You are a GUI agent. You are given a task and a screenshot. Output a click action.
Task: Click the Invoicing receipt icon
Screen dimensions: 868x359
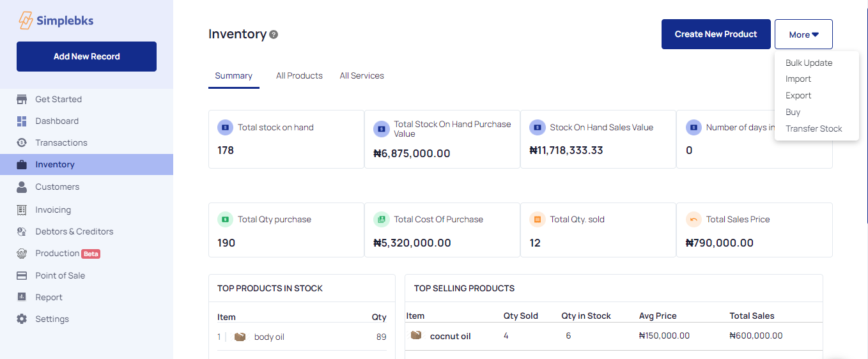coord(22,210)
